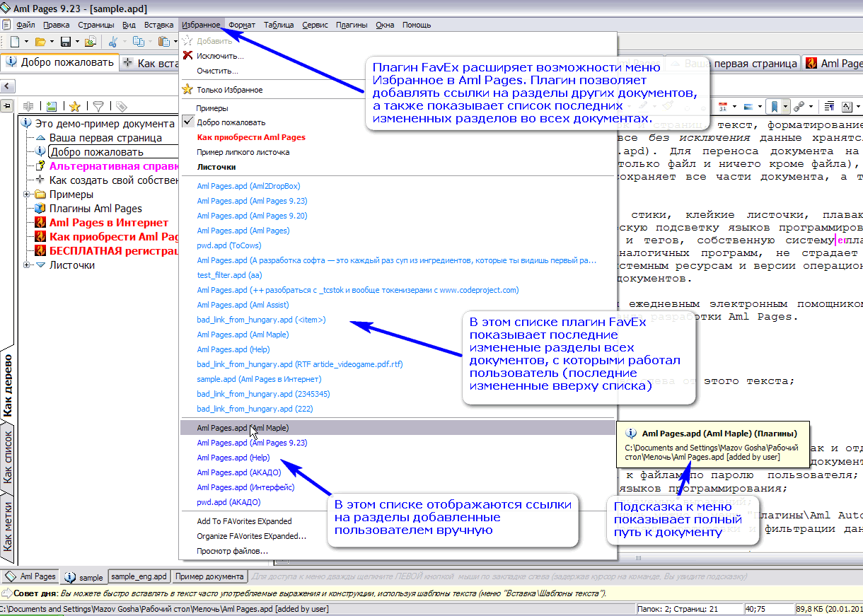Click the star favorites icon above tree

(x=74, y=107)
